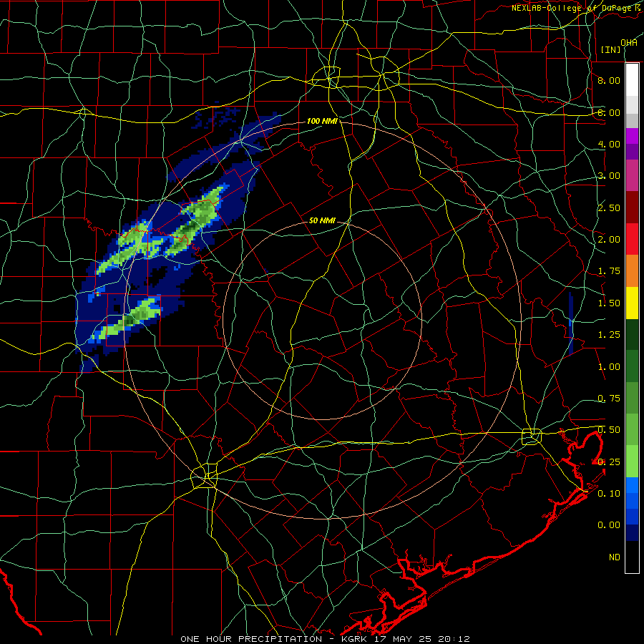Click the 1.00 legend value
The width and height of the screenshot is (644, 644).
(x=609, y=367)
